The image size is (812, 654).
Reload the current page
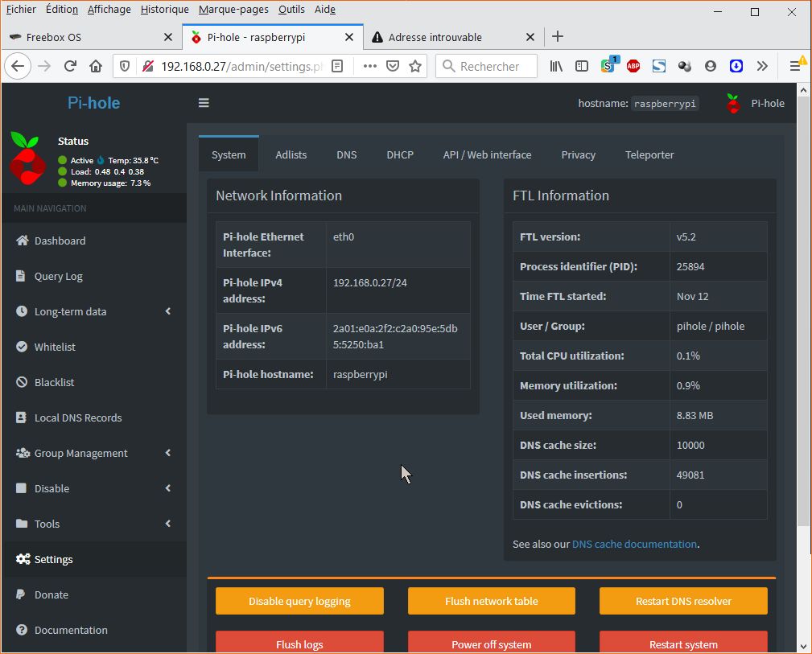[71, 66]
